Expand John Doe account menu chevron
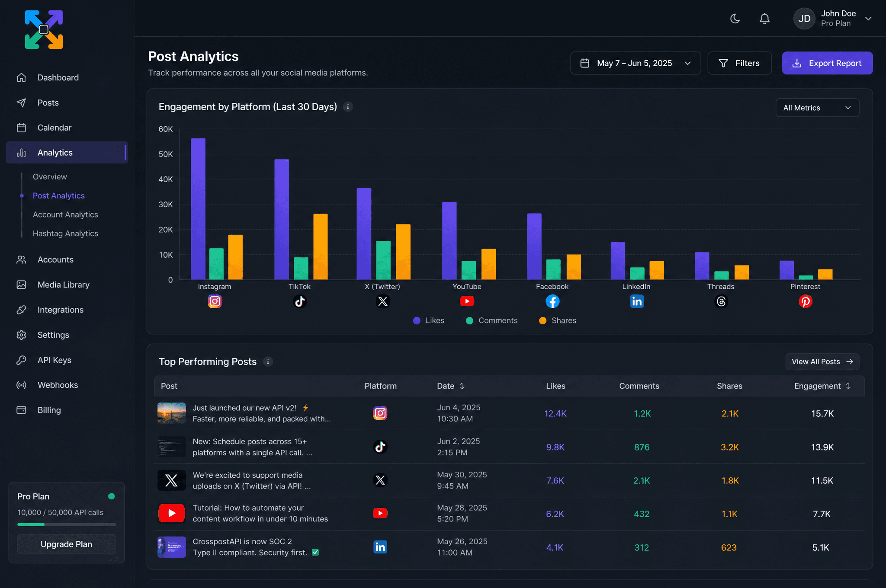This screenshot has height=588, width=886. tap(868, 19)
